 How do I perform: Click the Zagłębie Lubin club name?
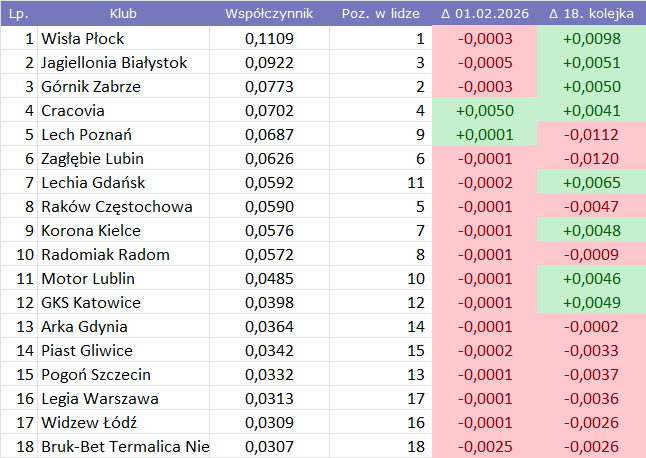click(92, 159)
